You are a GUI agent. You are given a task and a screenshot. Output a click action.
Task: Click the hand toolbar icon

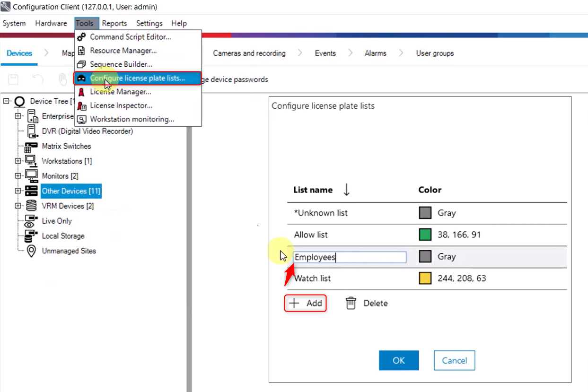(63, 79)
